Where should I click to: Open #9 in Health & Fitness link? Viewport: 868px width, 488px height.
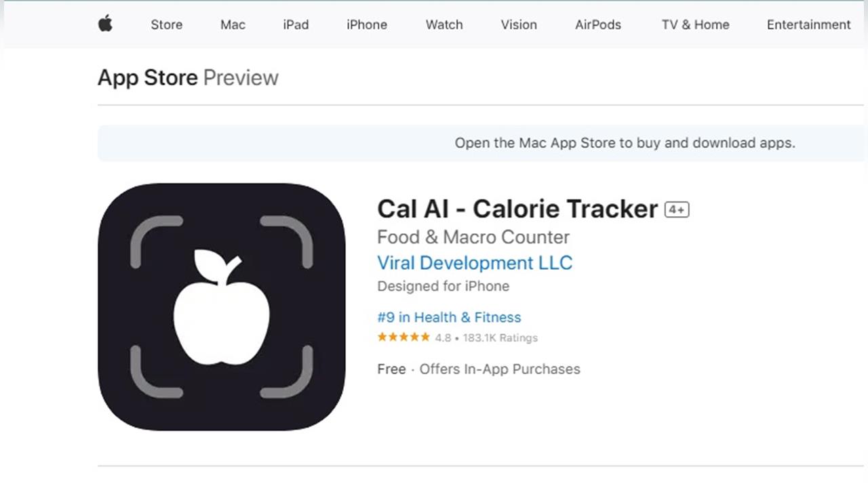449,317
